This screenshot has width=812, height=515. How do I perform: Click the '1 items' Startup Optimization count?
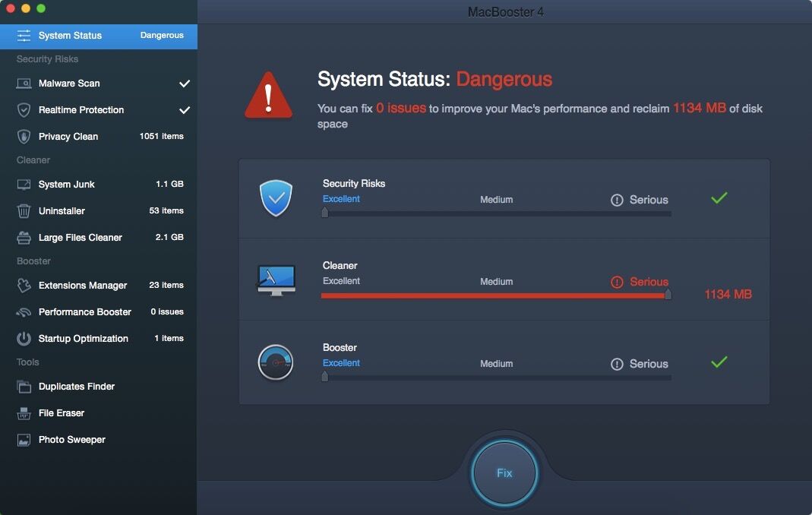[x=169, y=338]
